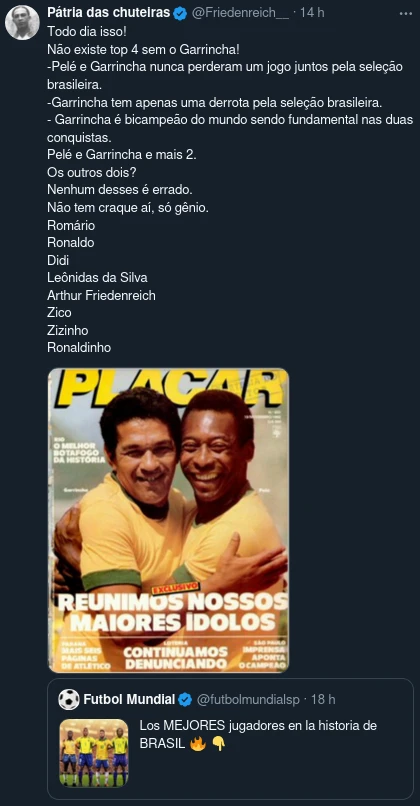Open the @Friedenreich__ handle link
This screenshot has height=806, width=420.
click(x=241, y=13)
